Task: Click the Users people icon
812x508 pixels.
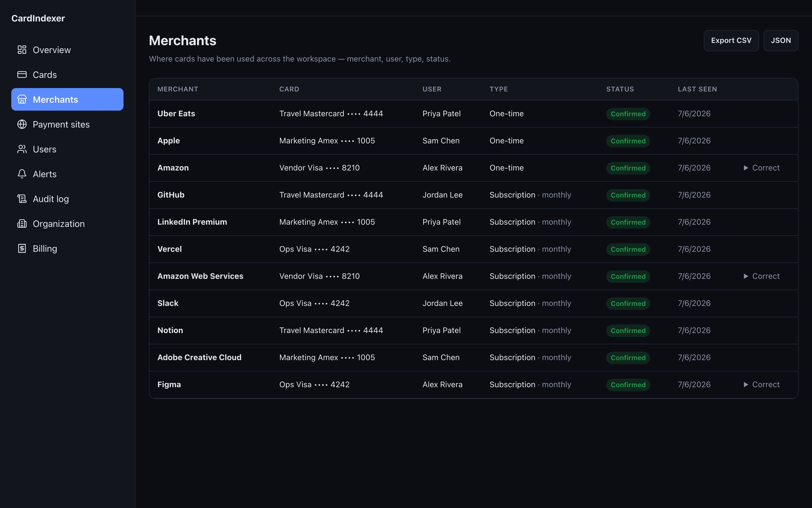Action: pyautogui.click(x=22, y=149)
